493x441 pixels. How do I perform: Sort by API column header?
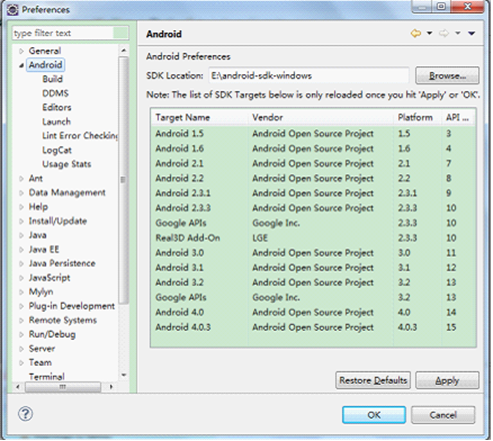(459, 117)
